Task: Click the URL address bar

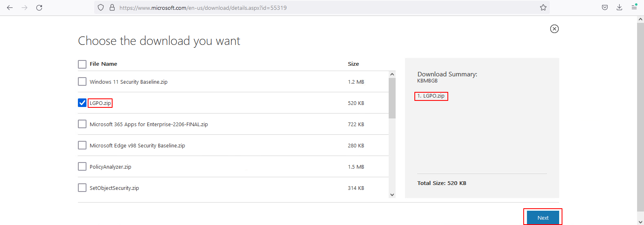Action: click(x=326, y=8)
